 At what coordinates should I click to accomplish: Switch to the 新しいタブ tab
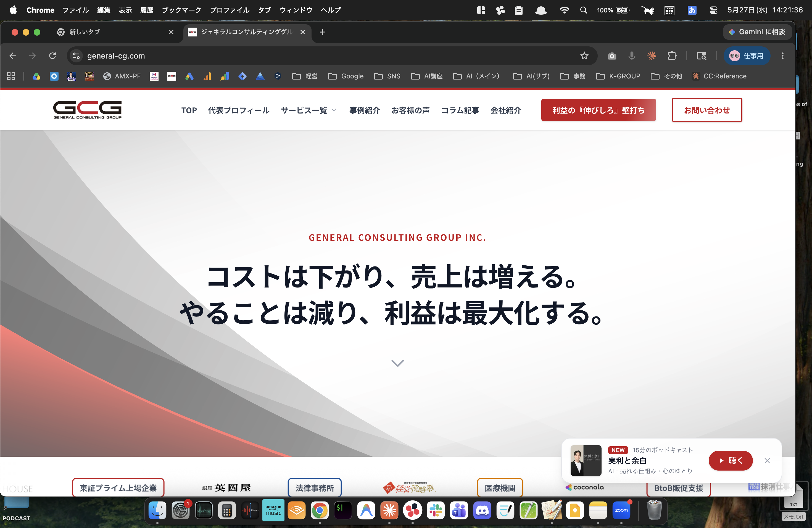click(x=116, y=32)
